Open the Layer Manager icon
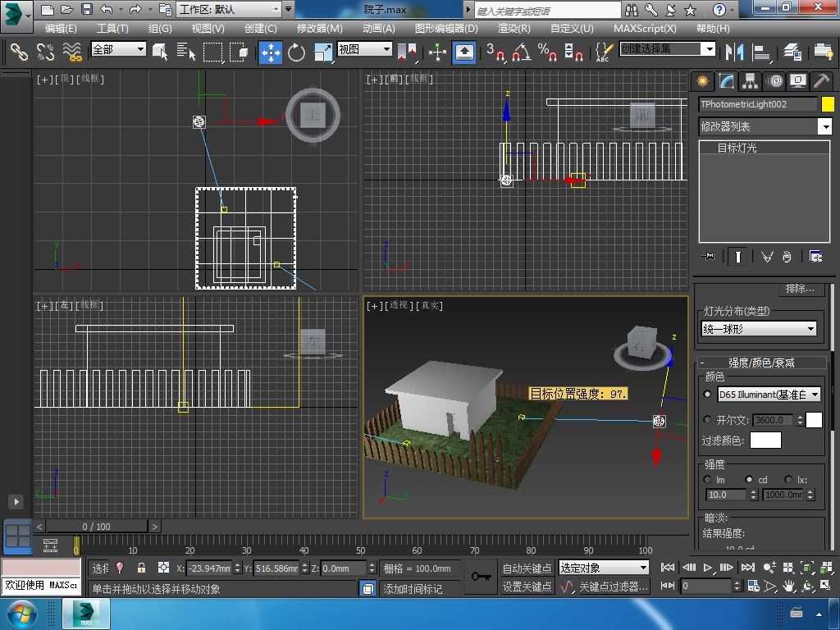840x630 pixels. click(x=792, y=52)
